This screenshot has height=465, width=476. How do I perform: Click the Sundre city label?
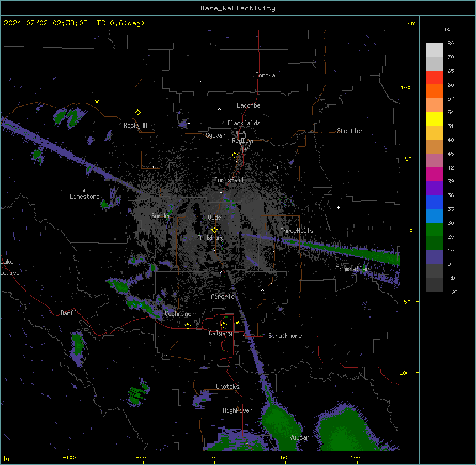[161, 216]
